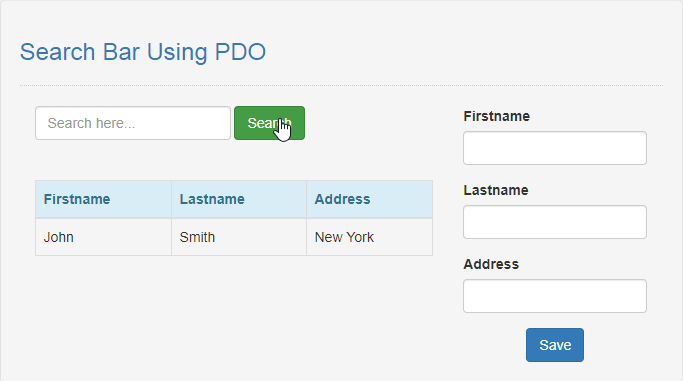Click the green Search button

coord(269,123)
